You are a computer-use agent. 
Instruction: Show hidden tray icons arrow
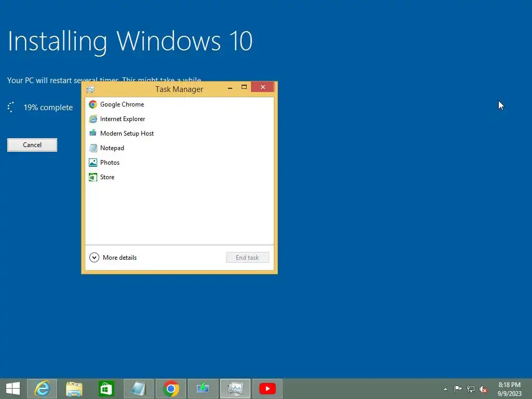point(445,390)
